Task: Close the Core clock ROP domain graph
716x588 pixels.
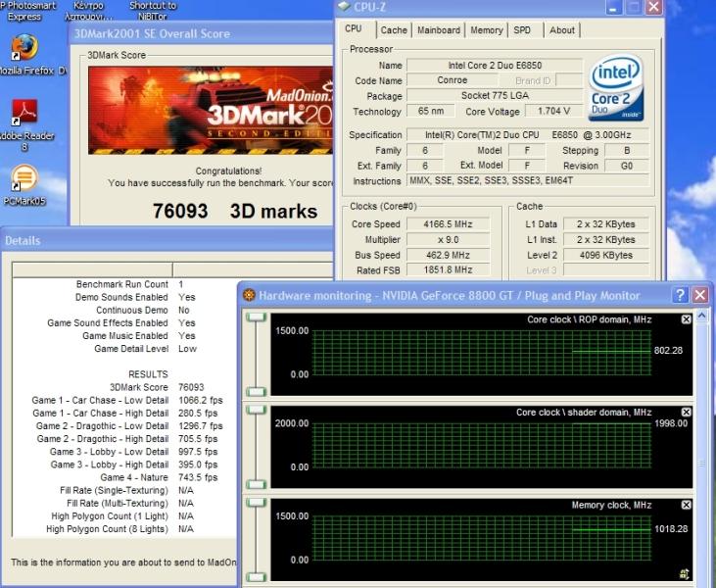Action: [x=686, y=319]
